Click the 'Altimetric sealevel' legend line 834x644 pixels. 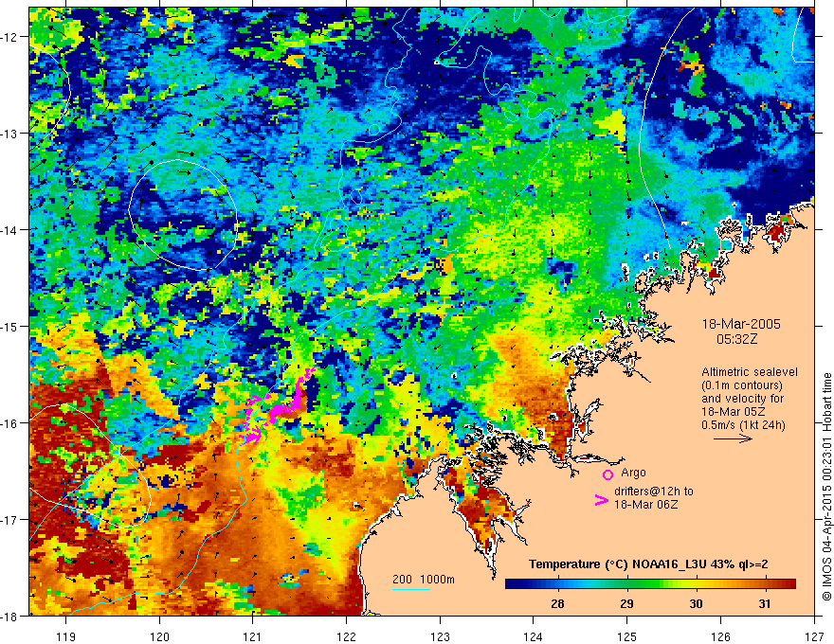point(750,372)
